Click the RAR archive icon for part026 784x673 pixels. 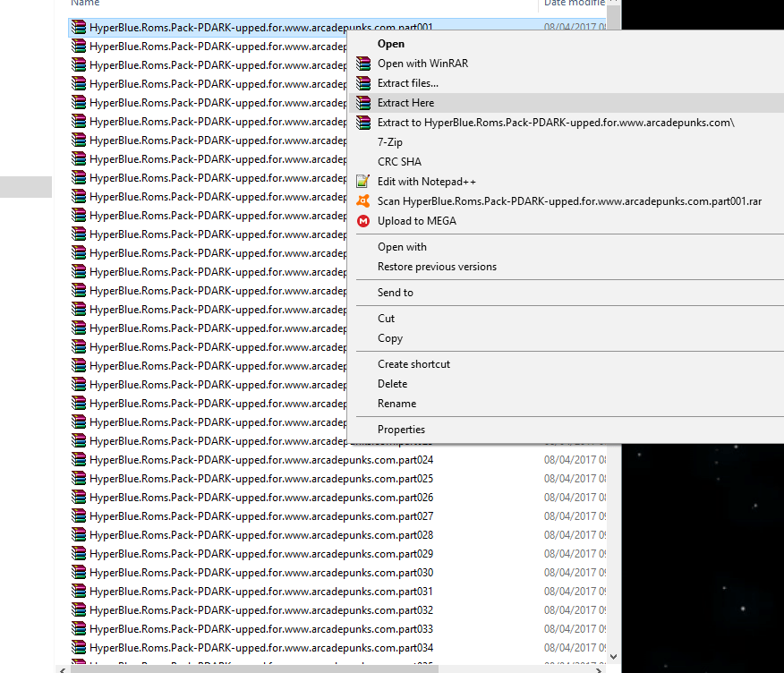[79, 497]
